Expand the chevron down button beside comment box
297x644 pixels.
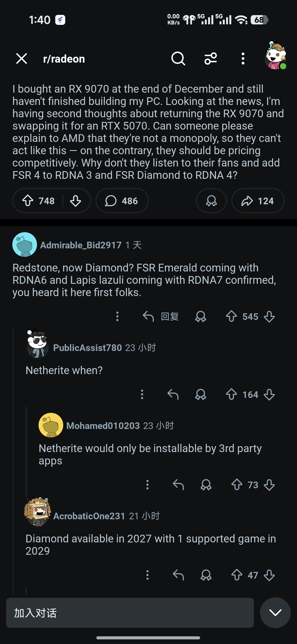275,613
